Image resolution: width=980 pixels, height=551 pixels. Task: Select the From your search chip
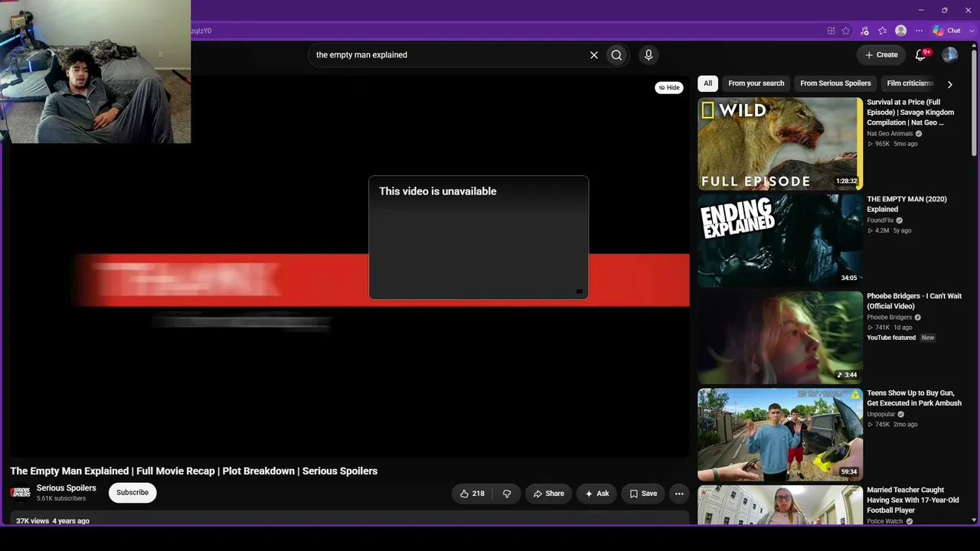[x=756, y=83]
